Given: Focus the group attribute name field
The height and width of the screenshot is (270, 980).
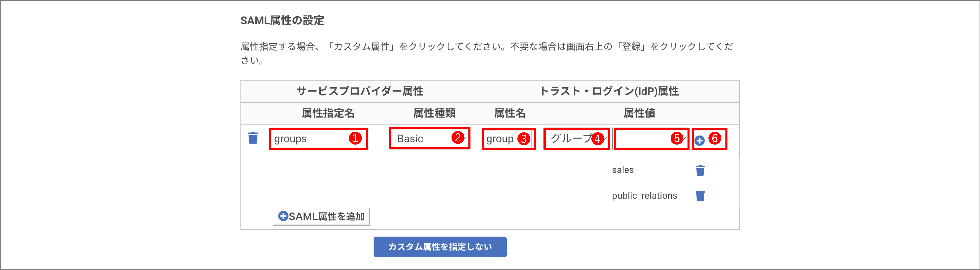Looking at the screenshot, I should tap(508, 139).
